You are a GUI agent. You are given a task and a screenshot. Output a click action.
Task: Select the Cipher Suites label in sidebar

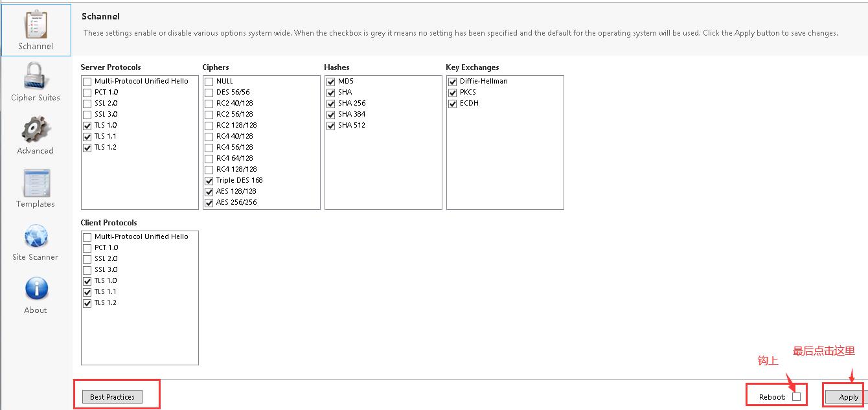click(36, 98)
